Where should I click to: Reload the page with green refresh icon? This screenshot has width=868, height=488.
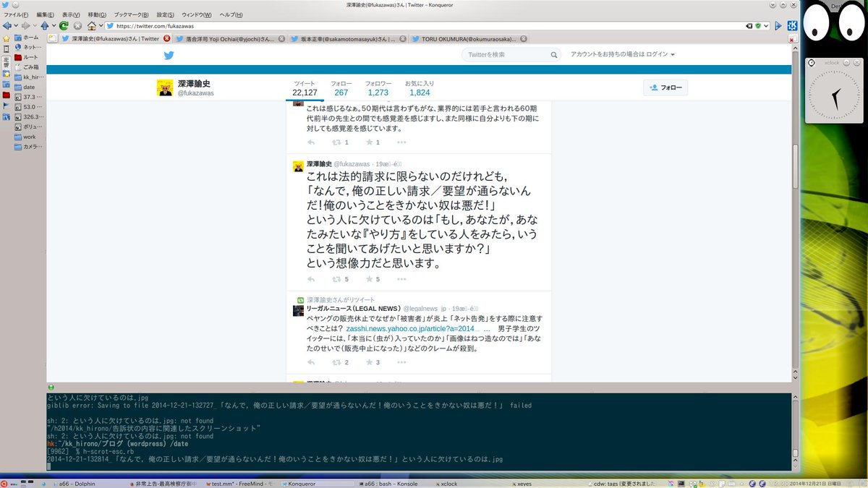coord(64,26)
